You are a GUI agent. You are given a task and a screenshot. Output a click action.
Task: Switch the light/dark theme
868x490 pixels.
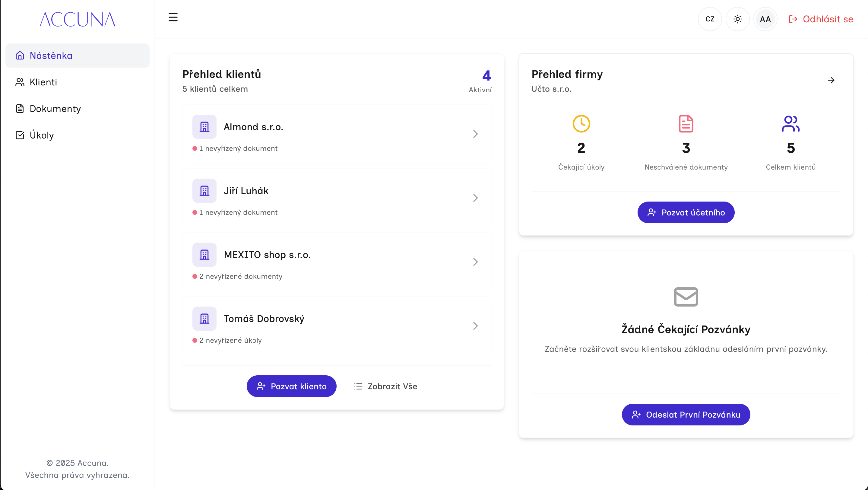[x=737, y=19]
